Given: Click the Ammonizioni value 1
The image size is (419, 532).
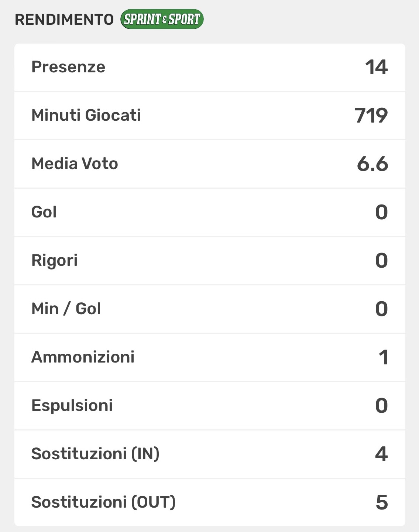Looking at the screenshot, I should pyautogui.click(x=383, y=357).
